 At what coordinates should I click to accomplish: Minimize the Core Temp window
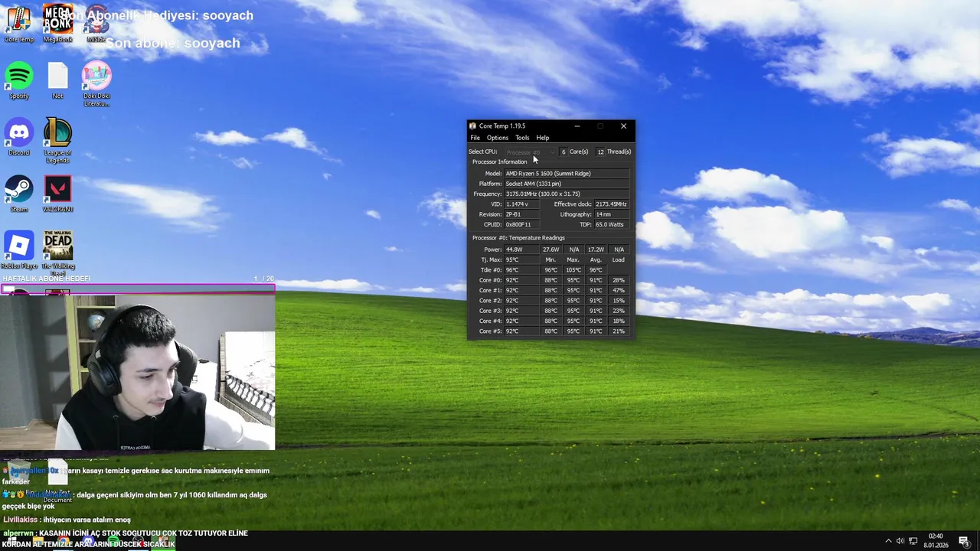(x=577, y=126)
